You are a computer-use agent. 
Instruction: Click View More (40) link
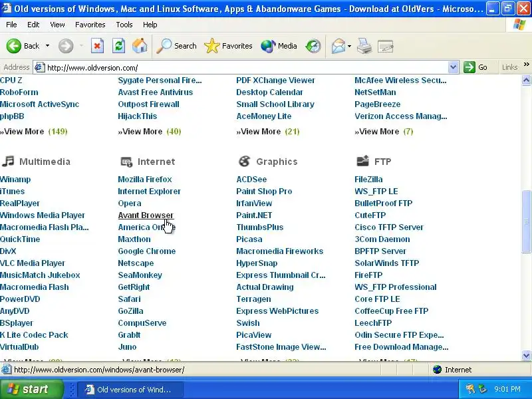(150, 131)
